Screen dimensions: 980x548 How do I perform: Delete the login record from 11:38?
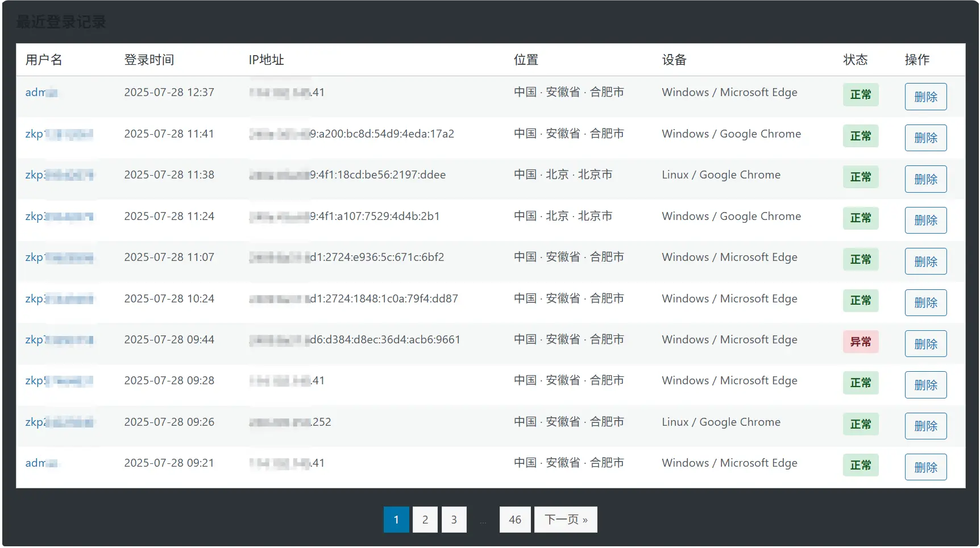tap(925, 179)
